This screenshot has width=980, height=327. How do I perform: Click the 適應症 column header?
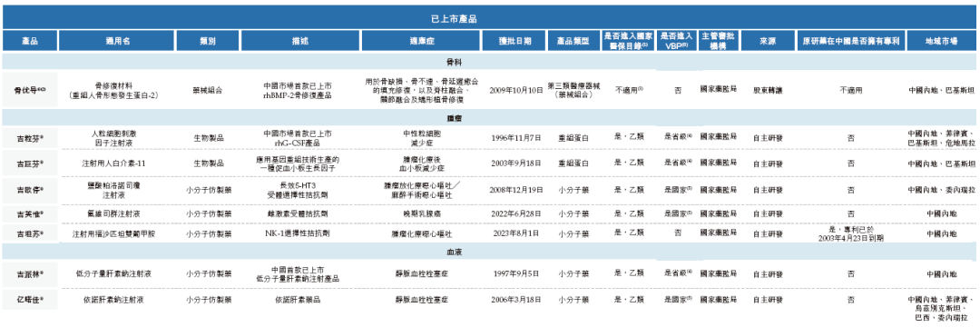(x=421, y=40)
